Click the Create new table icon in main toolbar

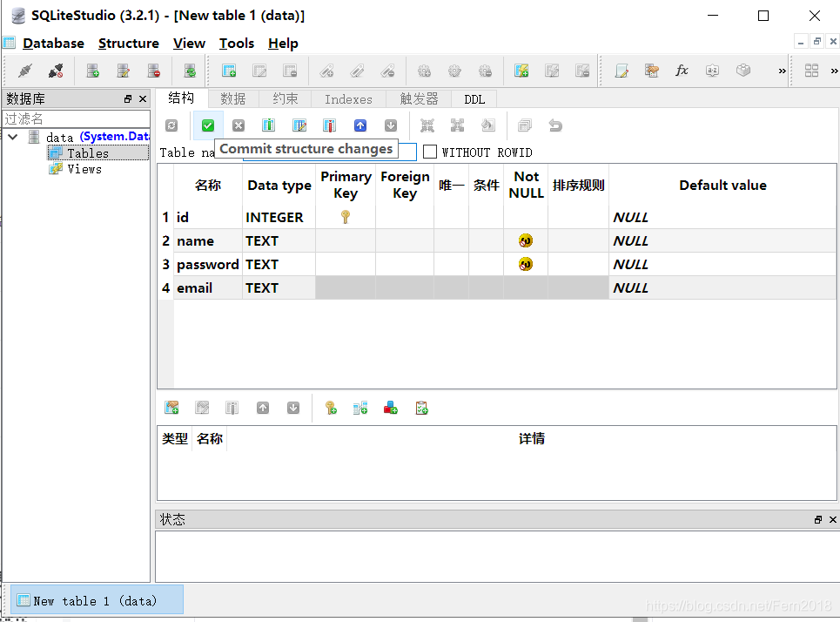[x=229, y=71]
